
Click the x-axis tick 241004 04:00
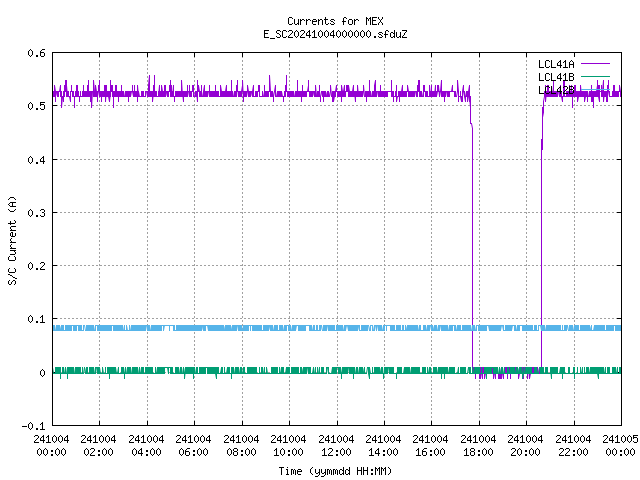pyautogui.click(x=146, y=446)
